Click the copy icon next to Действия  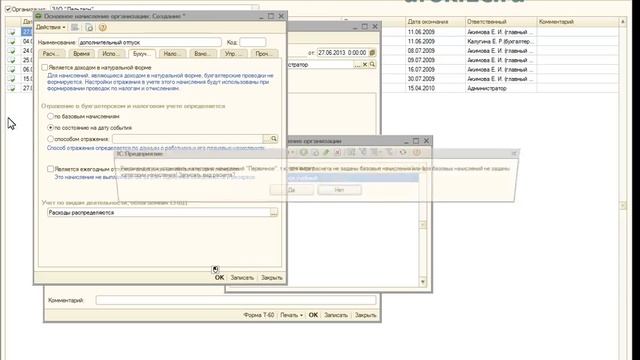pos(89,28)
